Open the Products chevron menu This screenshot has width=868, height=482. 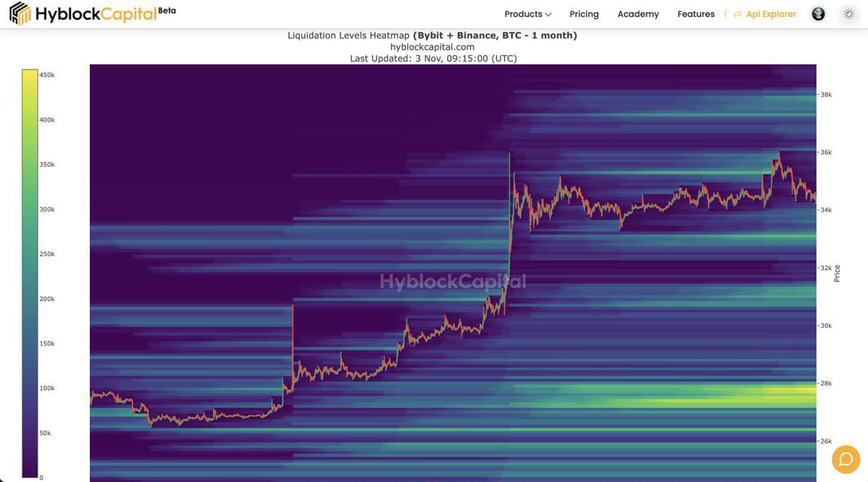[x=547, y=13]
